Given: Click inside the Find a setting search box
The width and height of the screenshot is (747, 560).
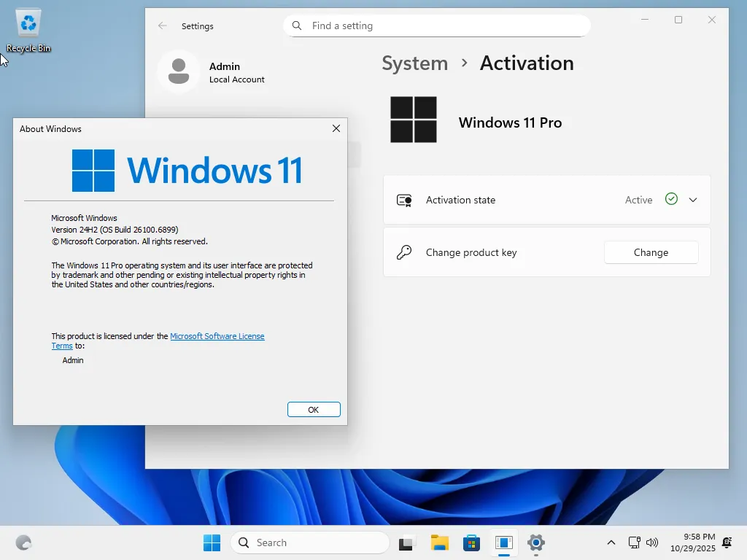Looking at the screenshot, I should 436,25.
